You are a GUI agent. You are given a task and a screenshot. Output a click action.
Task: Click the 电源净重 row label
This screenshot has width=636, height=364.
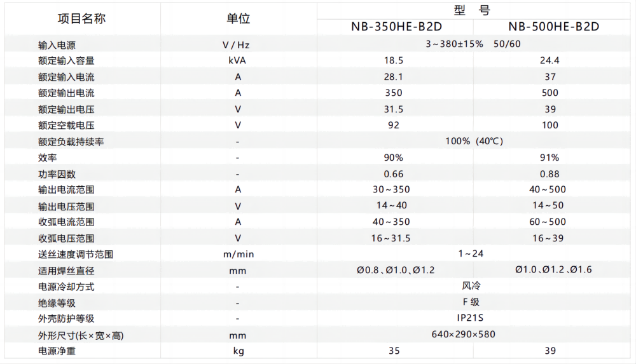point(57,351)
